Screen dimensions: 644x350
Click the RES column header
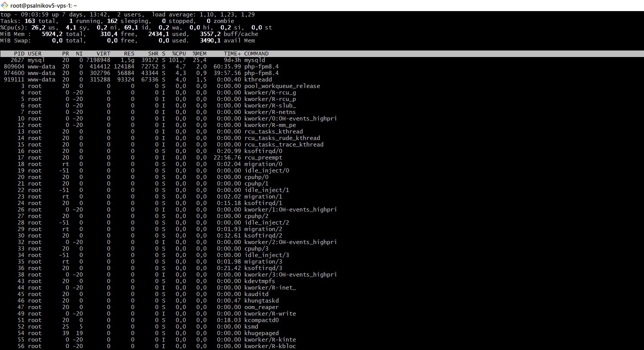coord(129,54)
